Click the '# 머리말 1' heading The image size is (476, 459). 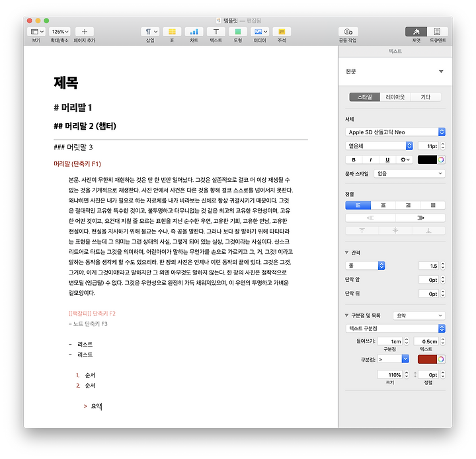[x=73, y=108]
